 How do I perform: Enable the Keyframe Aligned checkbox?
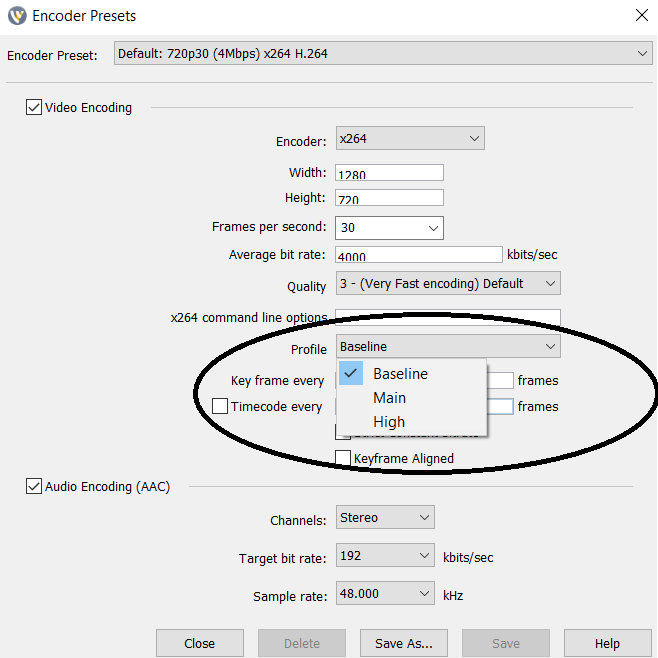(343, 458)
